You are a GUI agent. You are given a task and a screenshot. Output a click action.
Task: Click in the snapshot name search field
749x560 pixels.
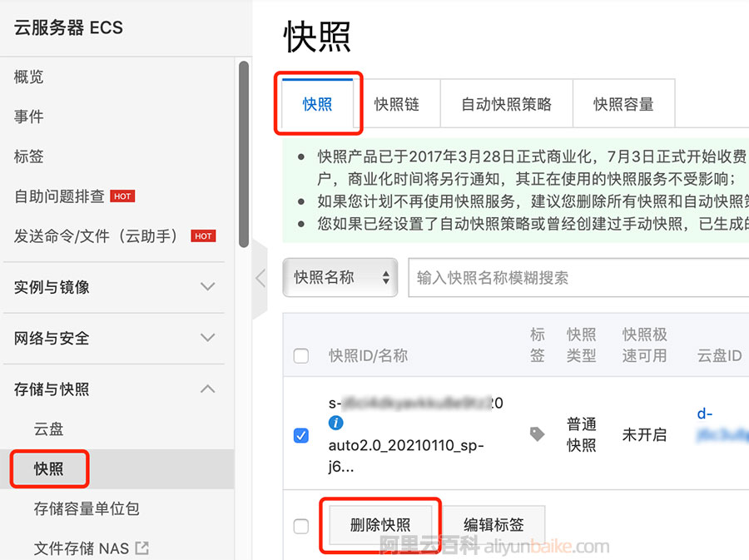pyautogui.click(x=578, y=277)
